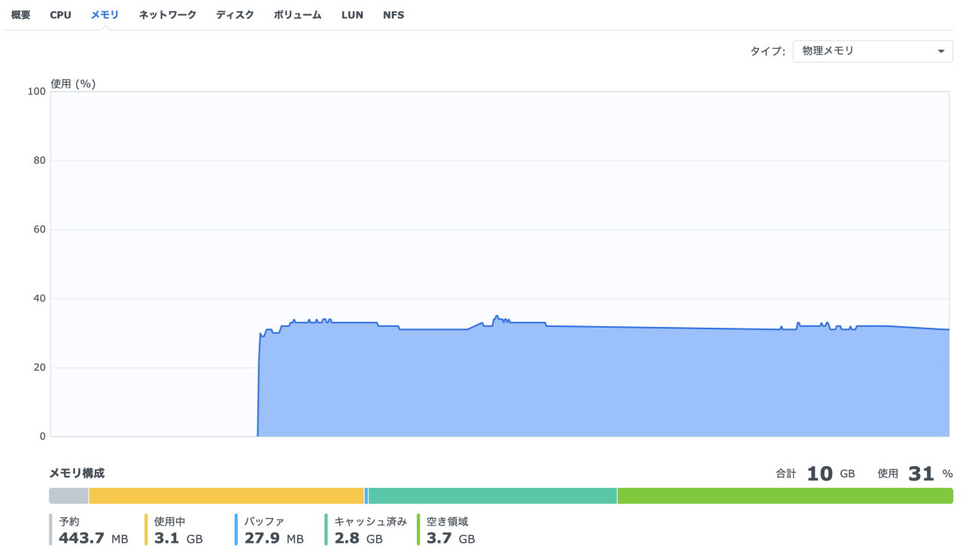Click the 空き領域 3.7 GB legend item

point(450,530)
